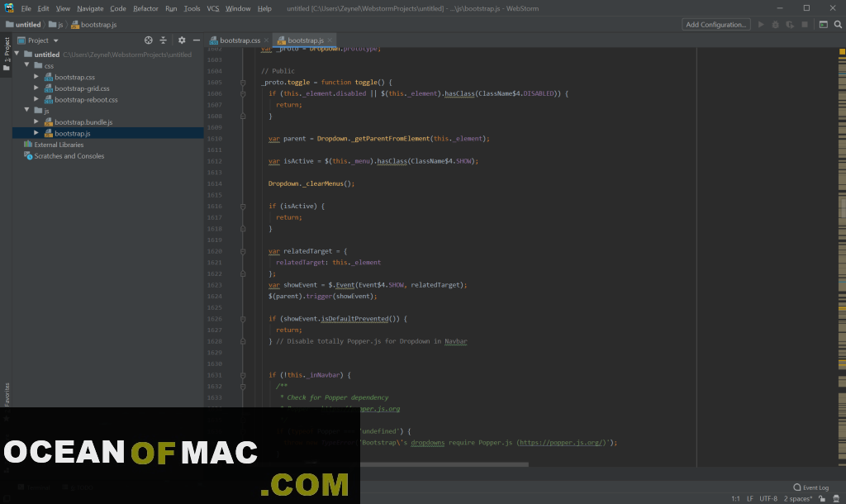The image size is (846, 504).
Task: Open the Run menu
Action: (171, 8)
